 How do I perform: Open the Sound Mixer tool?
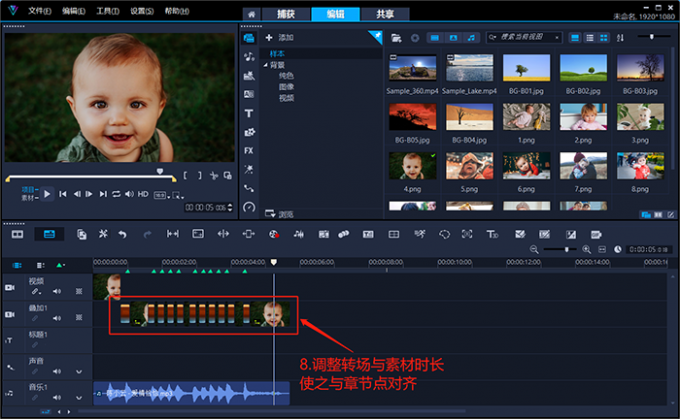298,234
